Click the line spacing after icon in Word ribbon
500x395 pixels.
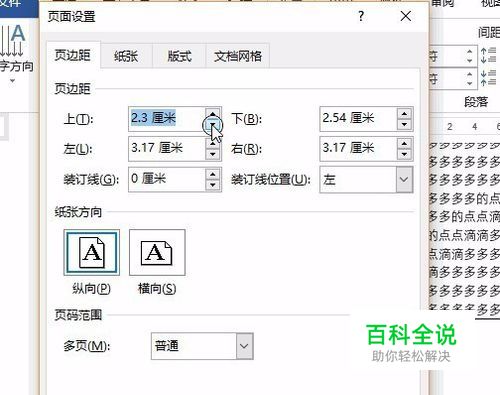(x=488, y=78)
